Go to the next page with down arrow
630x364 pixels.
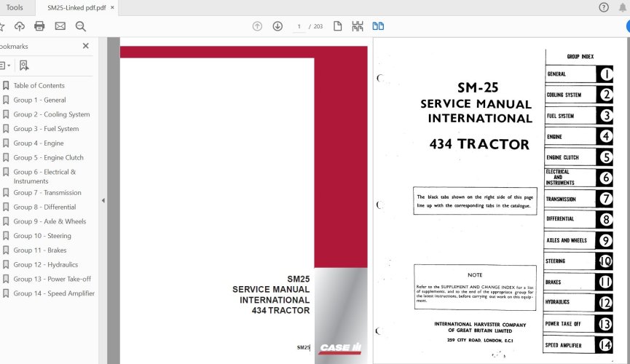[277, 26]
